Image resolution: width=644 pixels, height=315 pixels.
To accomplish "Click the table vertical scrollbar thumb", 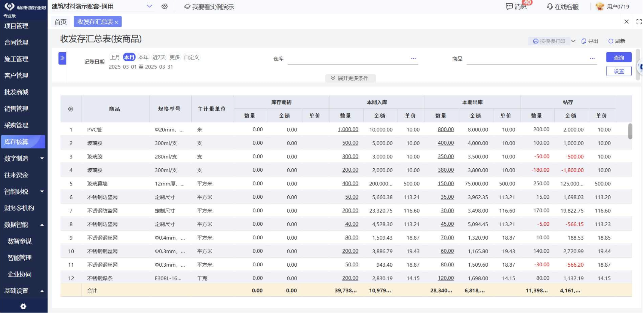I will click(x=630, y=131).
